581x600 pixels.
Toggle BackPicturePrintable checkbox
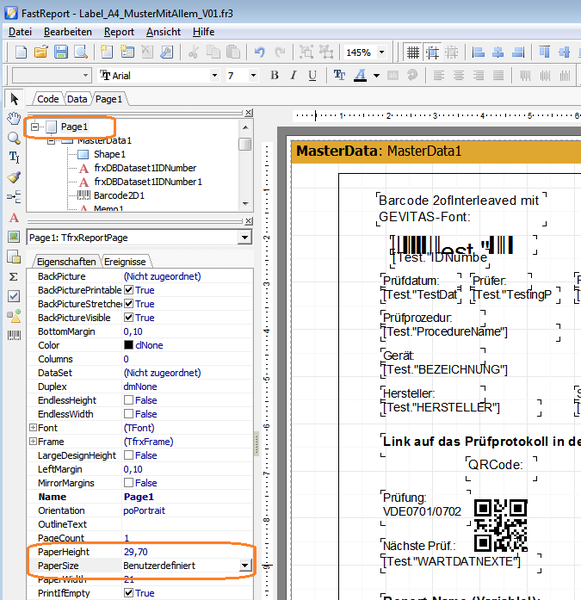tap(129, 290)
